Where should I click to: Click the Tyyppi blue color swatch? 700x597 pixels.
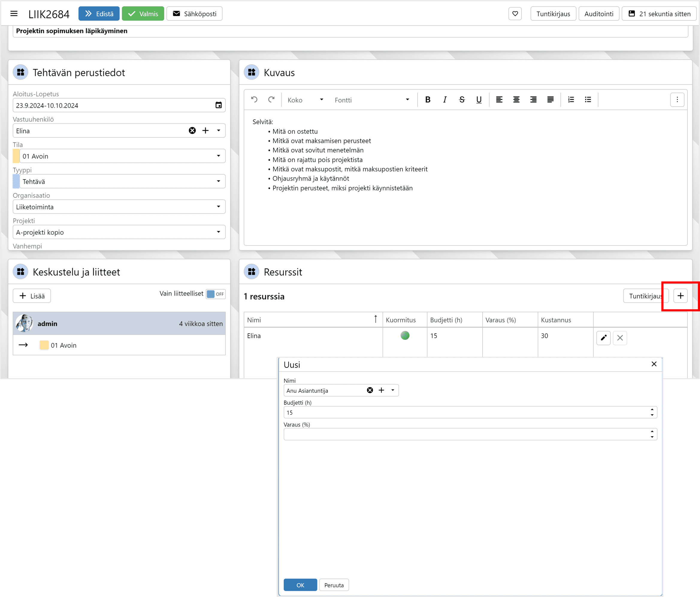[x=16, y=181]
